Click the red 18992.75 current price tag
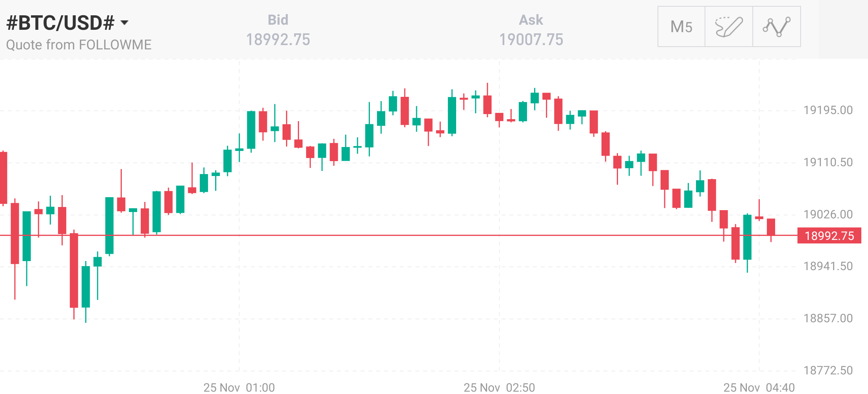Image resolution: width=868 pixels, height=394 pixels. tap(829, 236)
